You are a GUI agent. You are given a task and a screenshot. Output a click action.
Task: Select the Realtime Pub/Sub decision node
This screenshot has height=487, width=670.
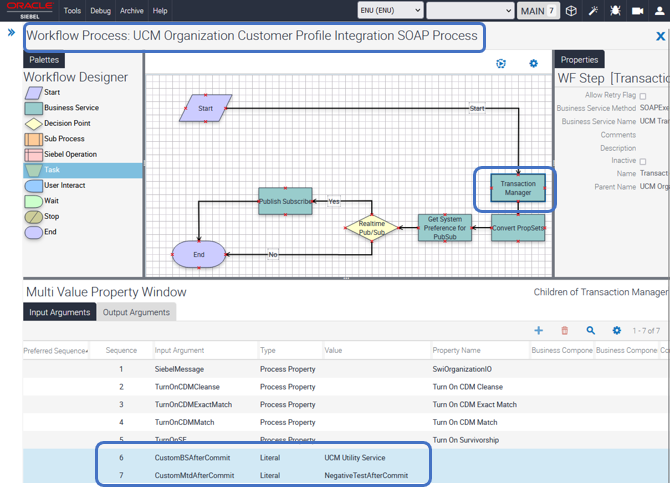[x=372, y=228]
